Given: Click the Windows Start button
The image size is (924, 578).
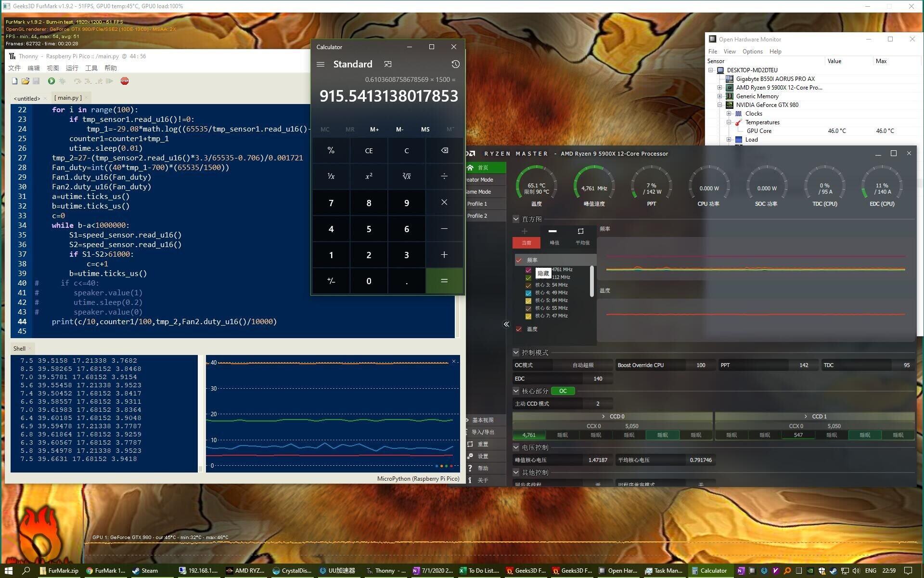Looking at the screenshot, I should coord(9,570).
